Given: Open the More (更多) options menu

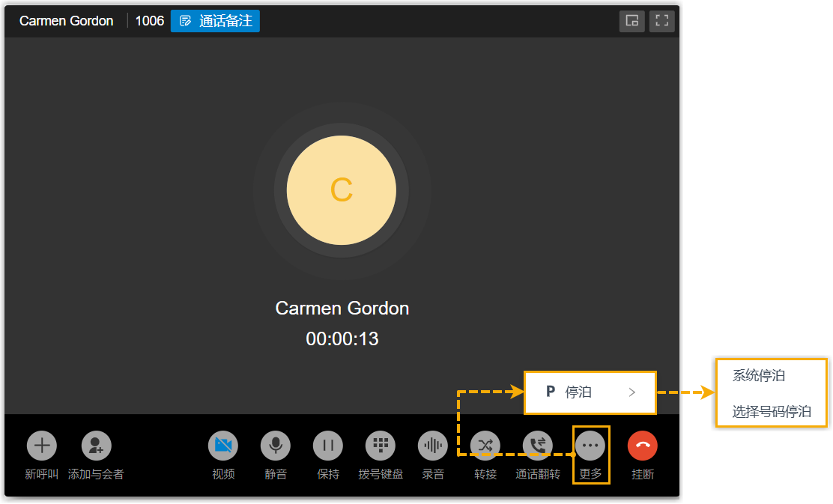Looking at the screenshot, I should [x=590, y=446].
